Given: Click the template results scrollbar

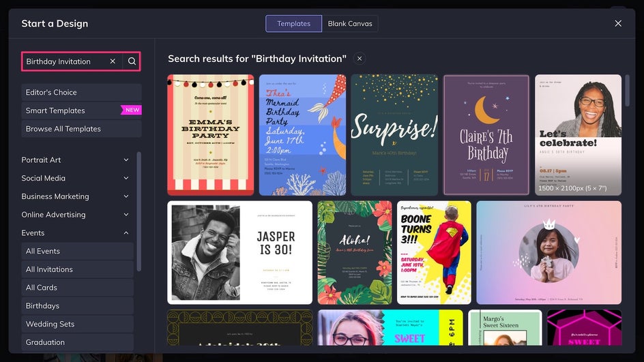Looking at the screenshot, I should 627,90.
